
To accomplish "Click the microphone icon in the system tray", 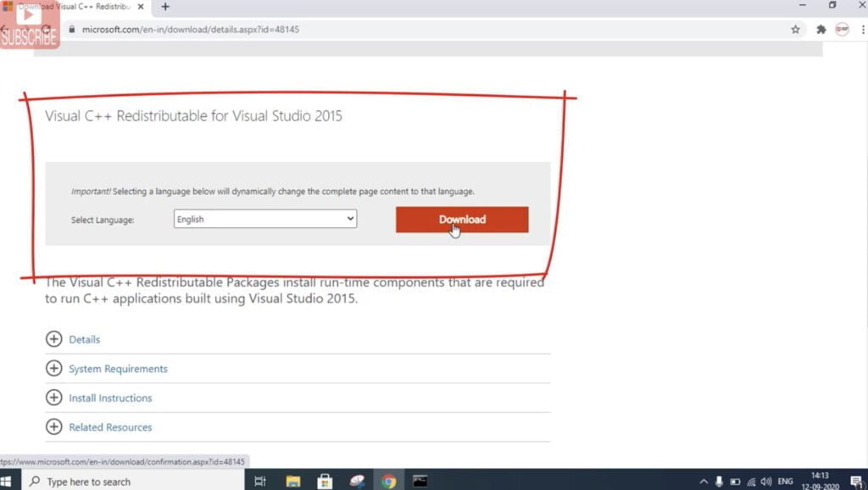I will (719, 481).
